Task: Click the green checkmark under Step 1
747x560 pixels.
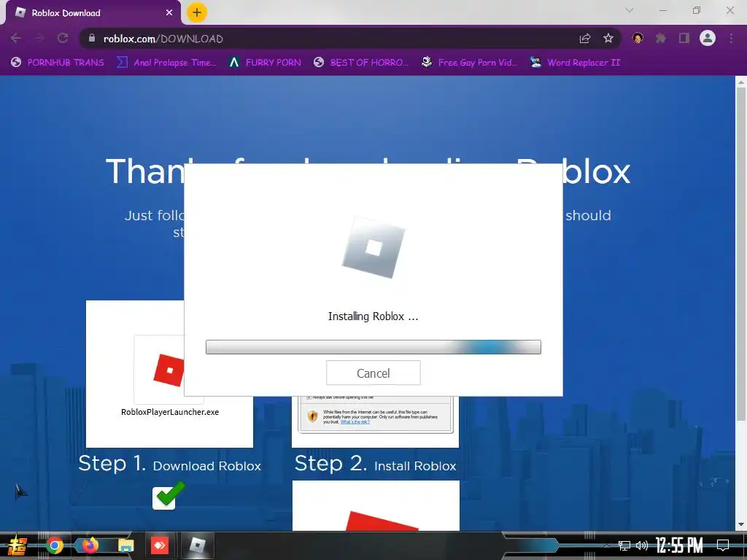Action: point(169,495)
